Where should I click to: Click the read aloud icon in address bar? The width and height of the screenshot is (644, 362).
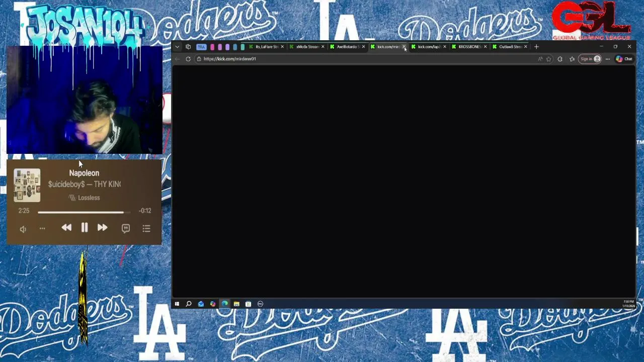point(540,59)
